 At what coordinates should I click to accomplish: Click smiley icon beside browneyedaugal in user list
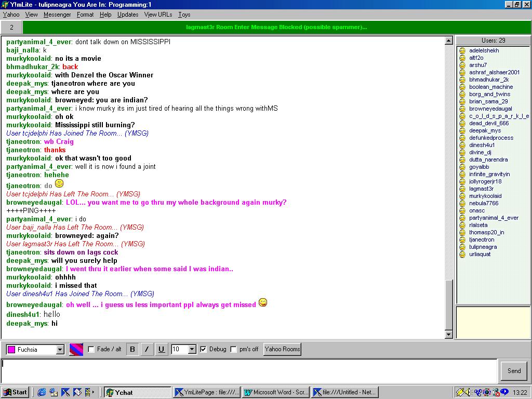(462, 109)
